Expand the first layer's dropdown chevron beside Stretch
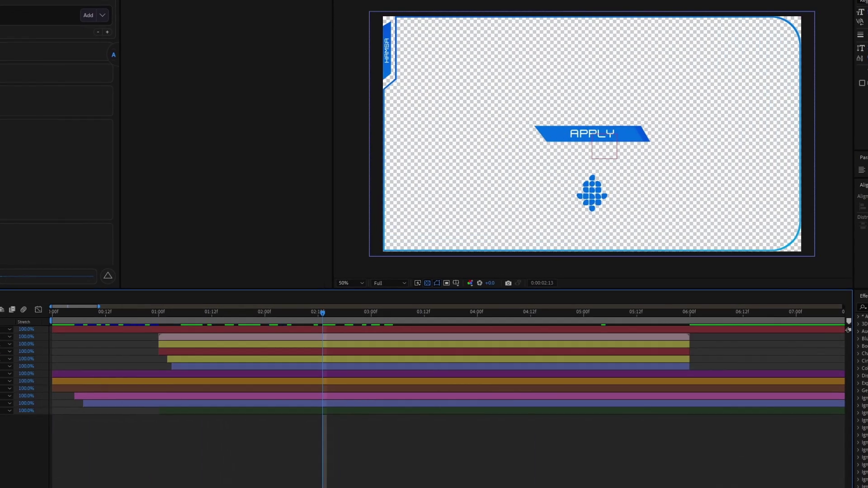The height and width of the screenshot is (488, 868). tap(9, 329)
